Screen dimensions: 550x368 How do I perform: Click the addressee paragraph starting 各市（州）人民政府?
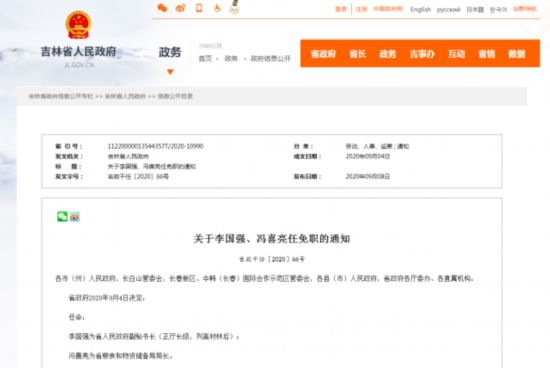pyautogui.click(x=265, y=279)
